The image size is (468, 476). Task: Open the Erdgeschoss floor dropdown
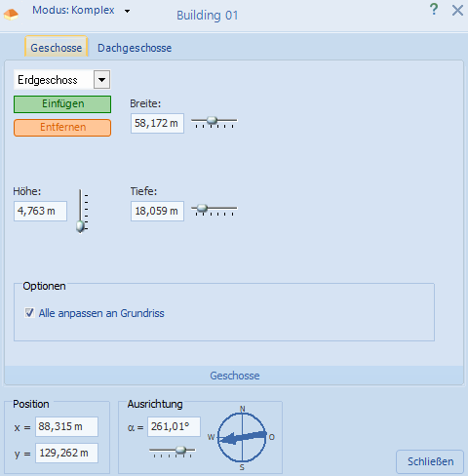coord(102,80)
